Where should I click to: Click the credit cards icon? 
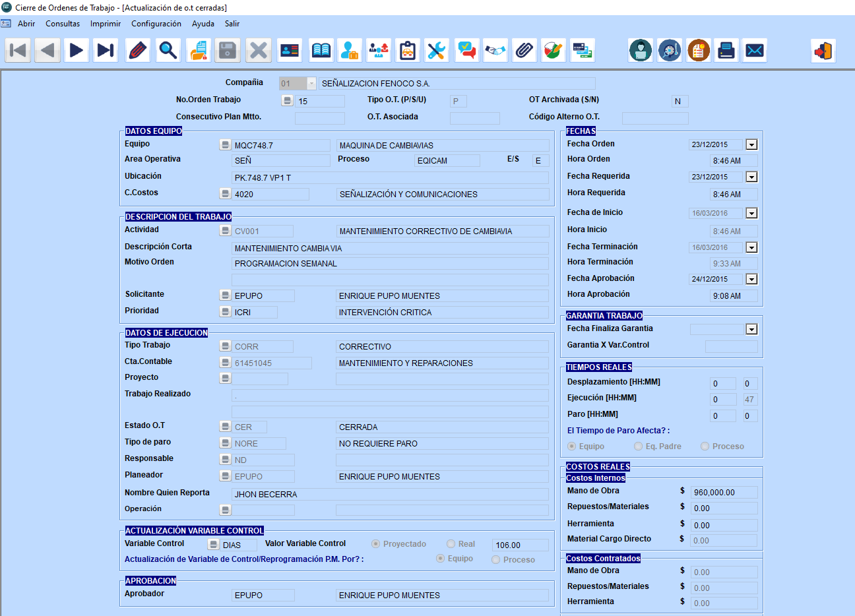[583, 50]
